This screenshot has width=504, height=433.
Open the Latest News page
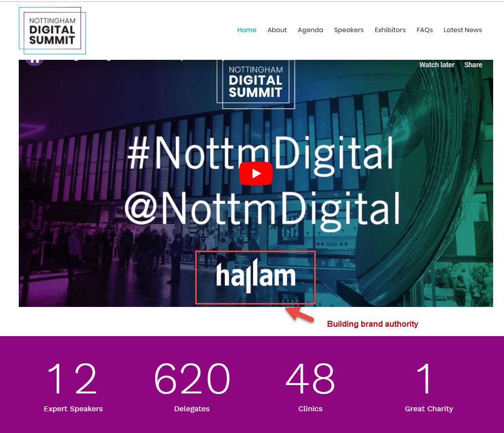click(x=462, y=30)
